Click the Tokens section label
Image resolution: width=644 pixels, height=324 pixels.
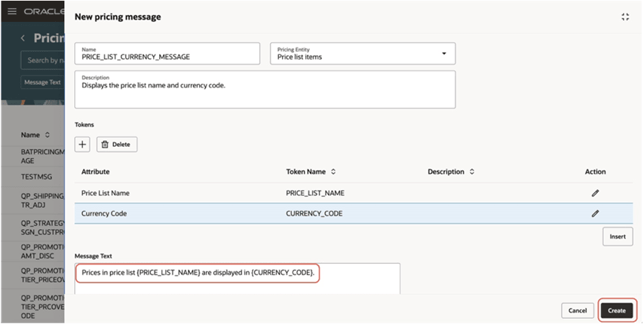point(84,124)
